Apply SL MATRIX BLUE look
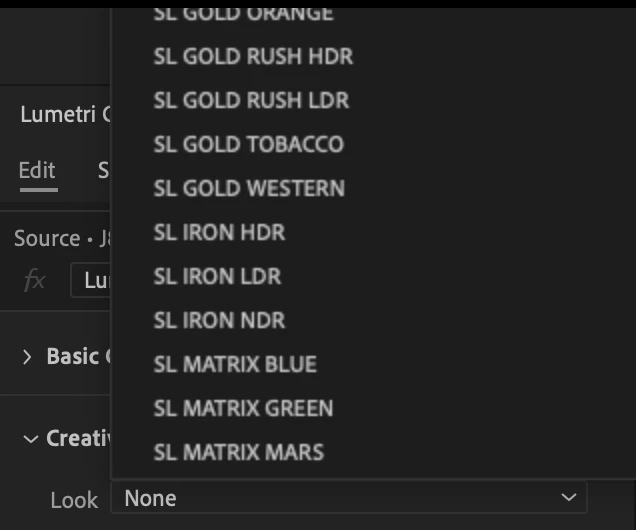The image size is (636, 530). pos(235,364)
